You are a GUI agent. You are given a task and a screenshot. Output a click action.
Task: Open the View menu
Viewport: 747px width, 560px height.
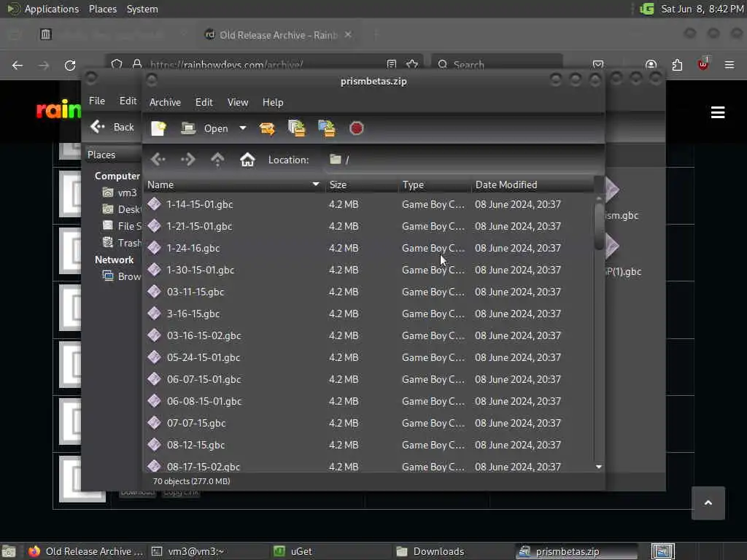237,102
